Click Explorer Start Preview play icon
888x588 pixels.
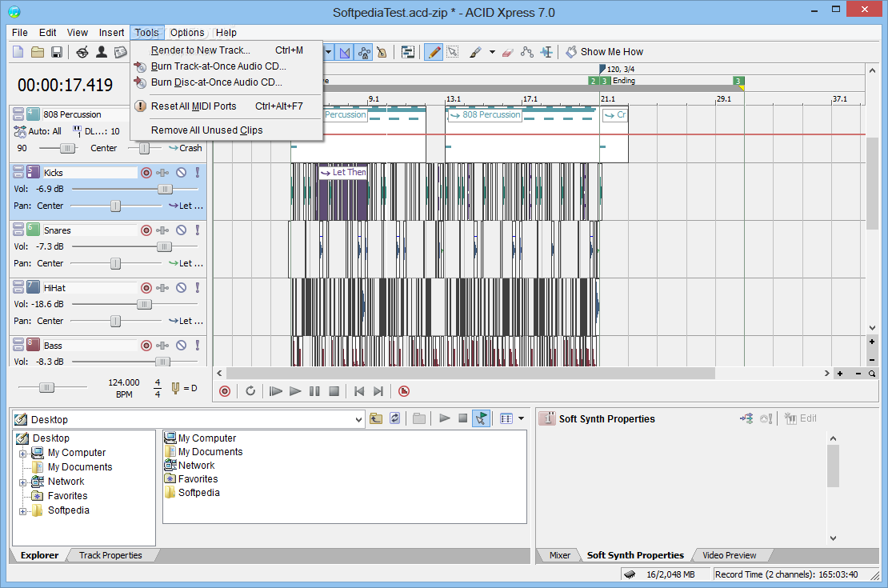[x=445, y=418]
